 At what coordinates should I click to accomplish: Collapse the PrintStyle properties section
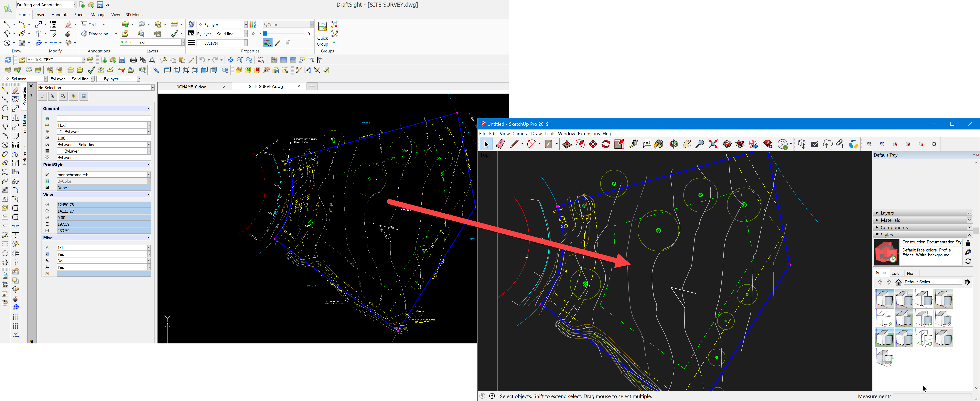(148, 165)
